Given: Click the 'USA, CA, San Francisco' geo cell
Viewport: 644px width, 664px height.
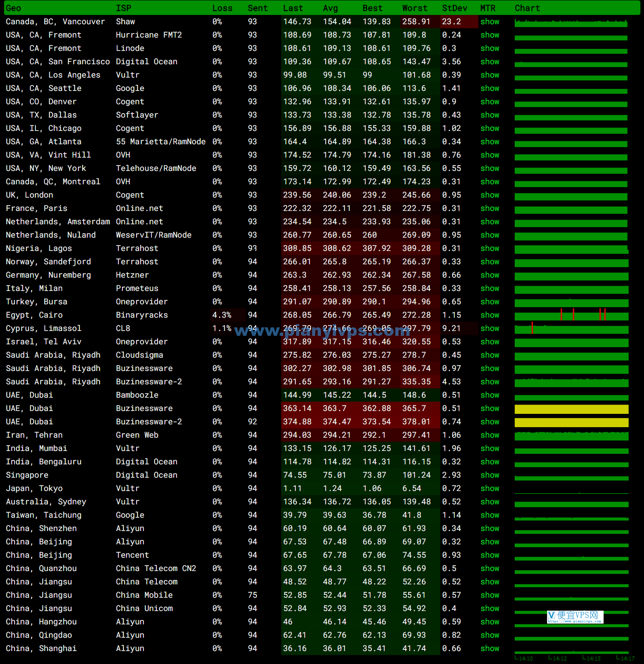Looking at the screenshot, I should (58, 62).
